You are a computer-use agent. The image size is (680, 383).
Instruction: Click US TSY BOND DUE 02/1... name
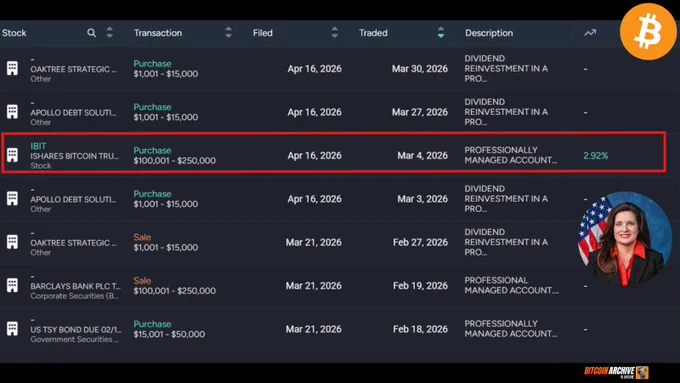point(76,329)
